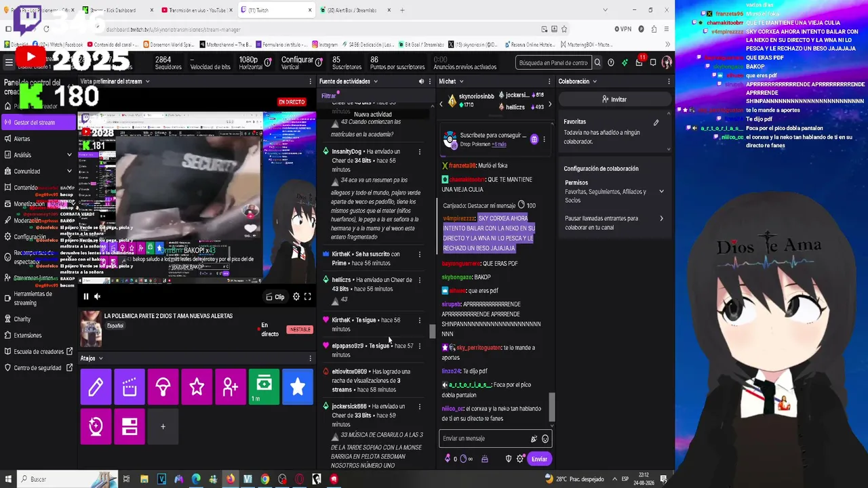The image size is (868, 488).
Task: Open Extensiones in the sidebar
Action: (27, 335)
